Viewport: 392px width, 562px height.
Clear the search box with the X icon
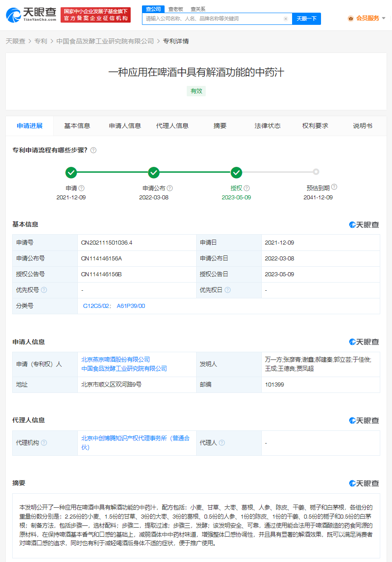pyautogui.click(x=286, y=19)
